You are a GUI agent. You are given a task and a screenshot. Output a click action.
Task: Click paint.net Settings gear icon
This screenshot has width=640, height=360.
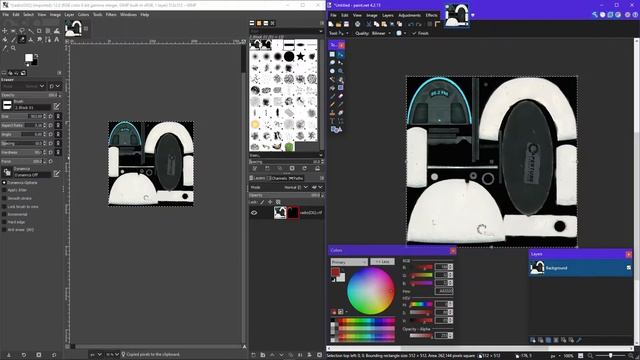(x=627, y=15)
